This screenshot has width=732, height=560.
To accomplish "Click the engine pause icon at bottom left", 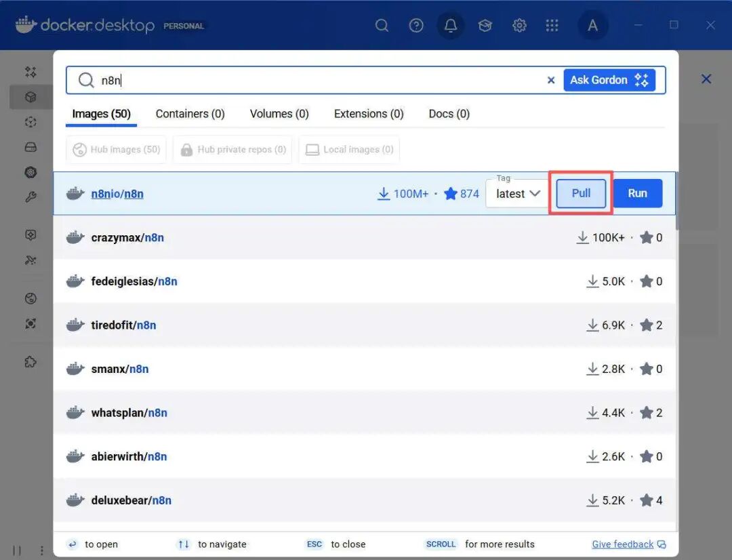I will pos(17,551).
